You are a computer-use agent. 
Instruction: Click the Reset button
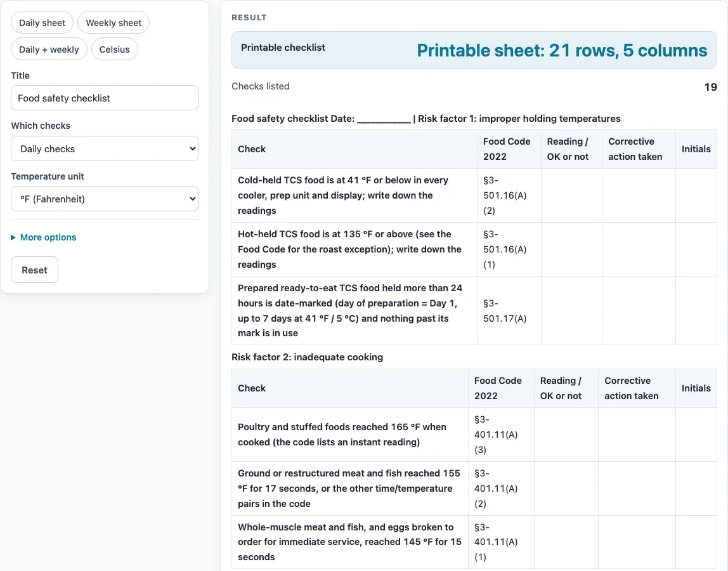34,270
